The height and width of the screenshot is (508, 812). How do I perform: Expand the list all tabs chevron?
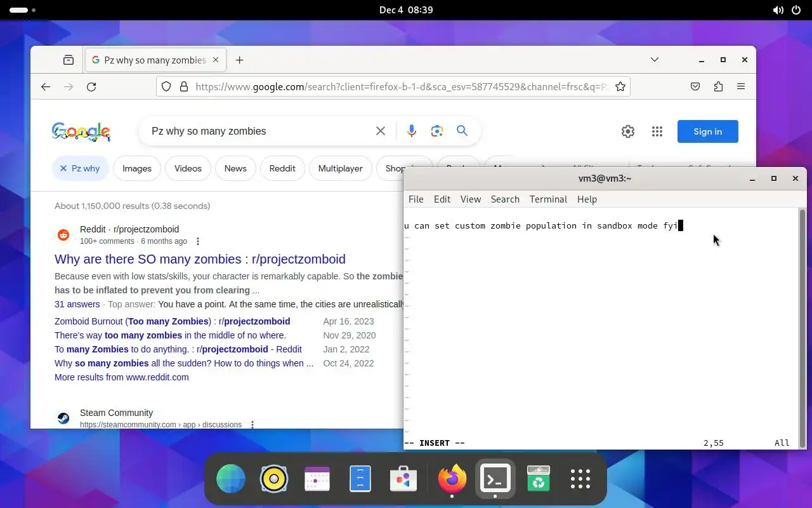655,60
